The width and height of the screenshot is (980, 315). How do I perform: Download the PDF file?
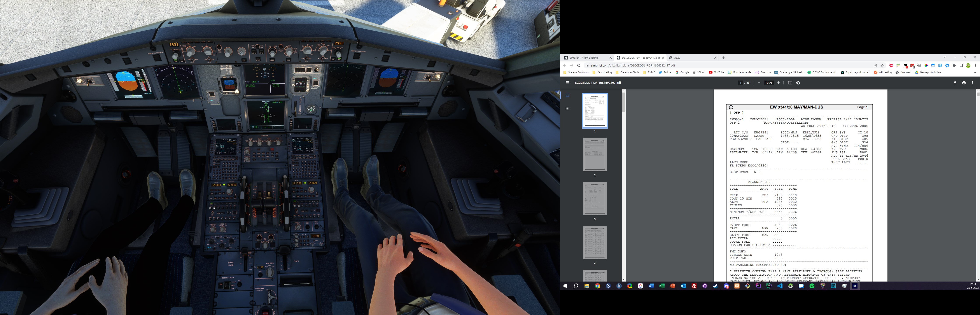[x=954, y=82]
